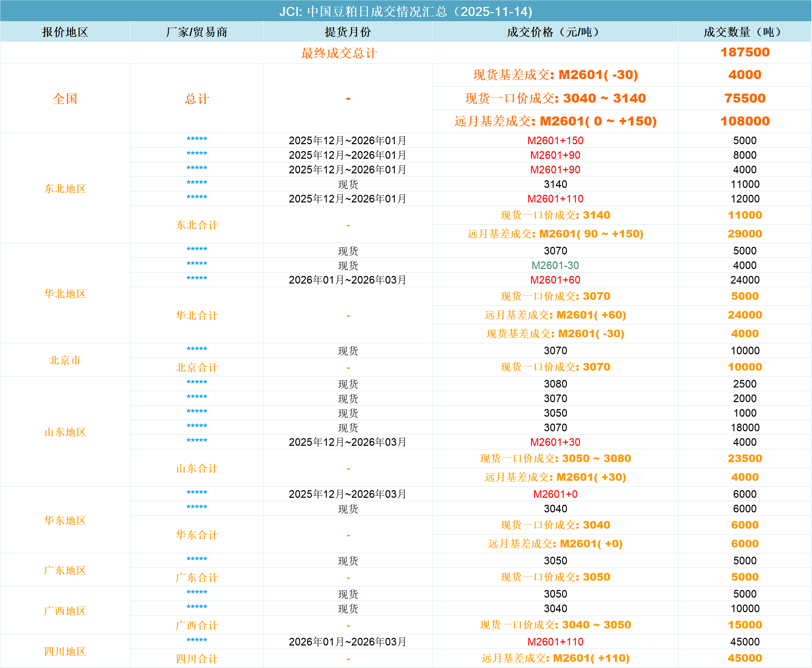Click the 成交数量（吨） column header
The width and height of the screenshot is (812, 668).
coord(744,32)
